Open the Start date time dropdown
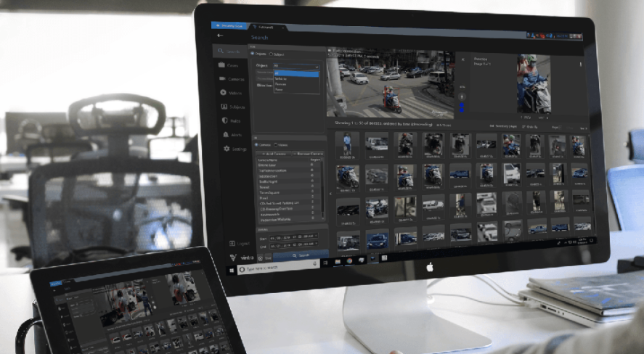Screen dimensions: 644x354 pos(317,236)
